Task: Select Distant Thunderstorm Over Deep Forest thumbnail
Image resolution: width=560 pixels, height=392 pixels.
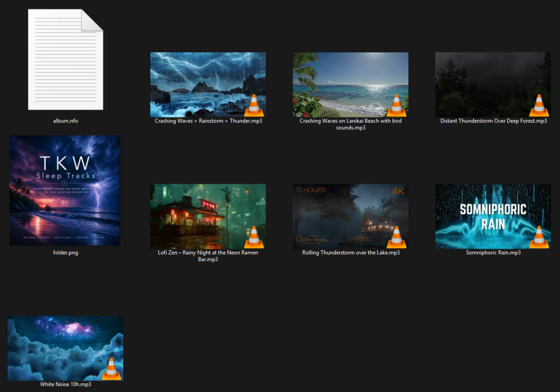Action: [493, 84]
